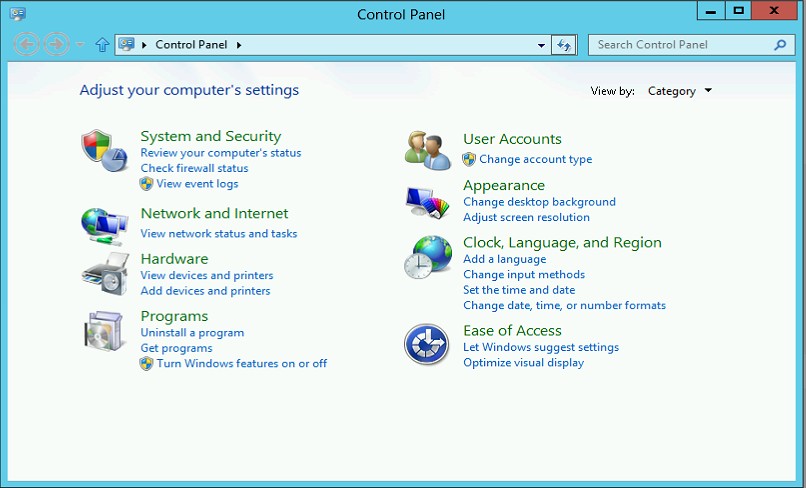Click Change input methods
The height and width of the screenshot is (488, 806).
click(524, 275)
